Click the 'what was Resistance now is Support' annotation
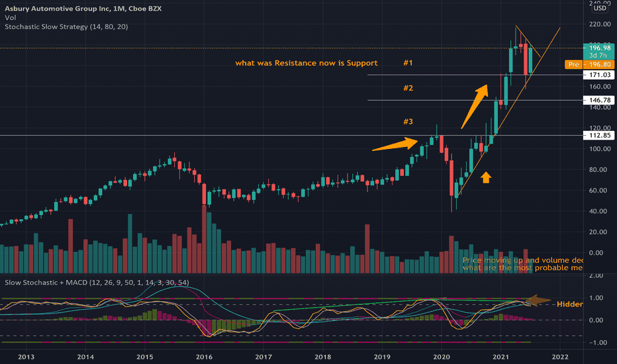Image resolution: width=617 pixels, height=364 pixels. click(307, 63)
